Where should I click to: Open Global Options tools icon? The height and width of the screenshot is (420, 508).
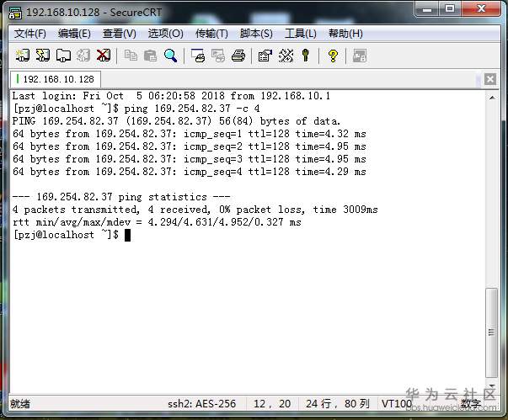[x=286, y=56]
